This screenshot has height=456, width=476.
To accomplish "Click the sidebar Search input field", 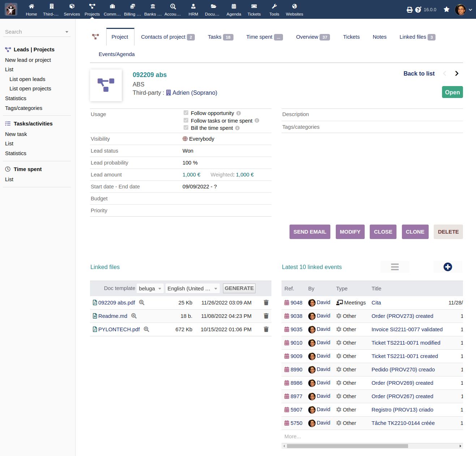I will tap(34, 32).
